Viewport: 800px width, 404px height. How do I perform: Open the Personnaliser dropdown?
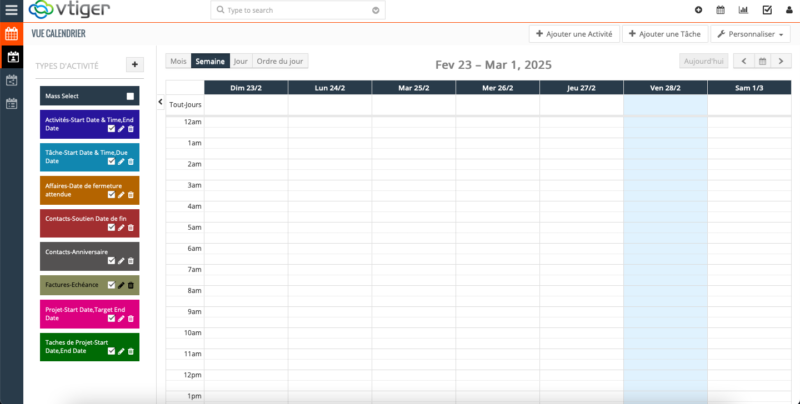[x=750, y=34]
